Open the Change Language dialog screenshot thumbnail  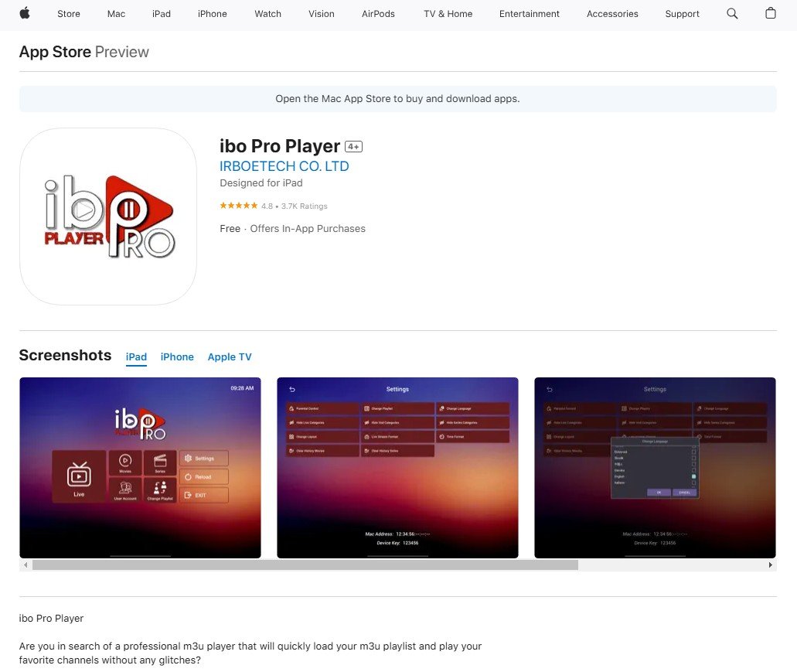click(655, 468)
